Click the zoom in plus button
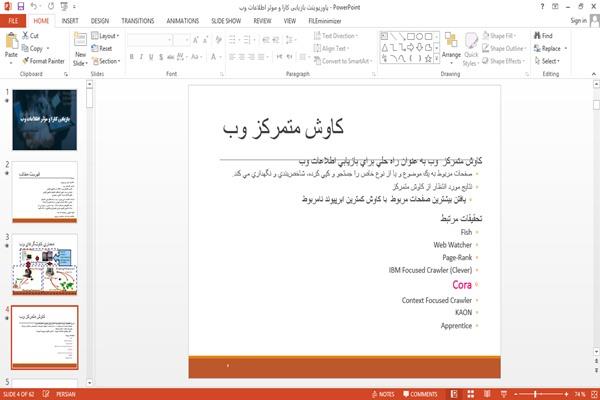 (x=566, y=394)
